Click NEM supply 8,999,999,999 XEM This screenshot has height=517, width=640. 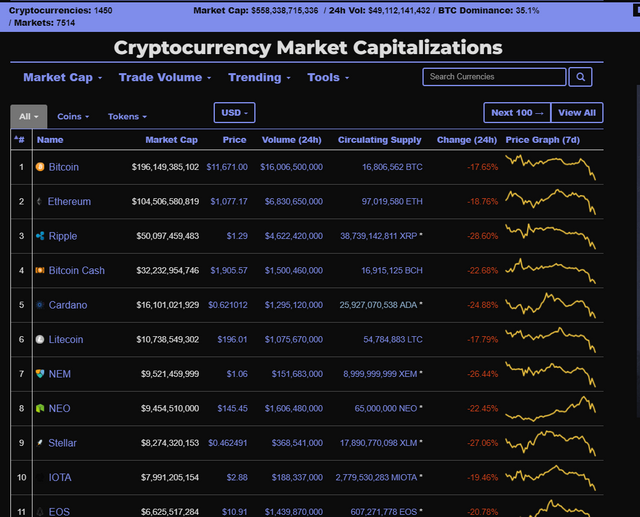point(380,374)
